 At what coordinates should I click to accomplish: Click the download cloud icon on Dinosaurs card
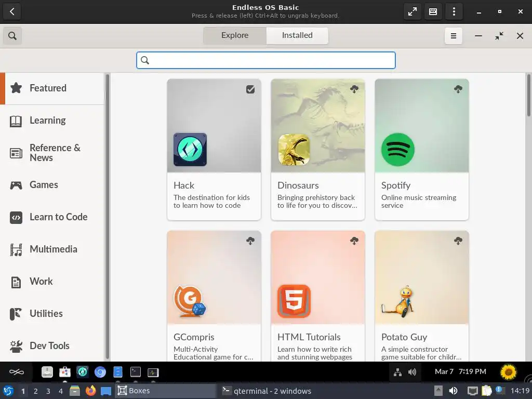tap(354, 89)
